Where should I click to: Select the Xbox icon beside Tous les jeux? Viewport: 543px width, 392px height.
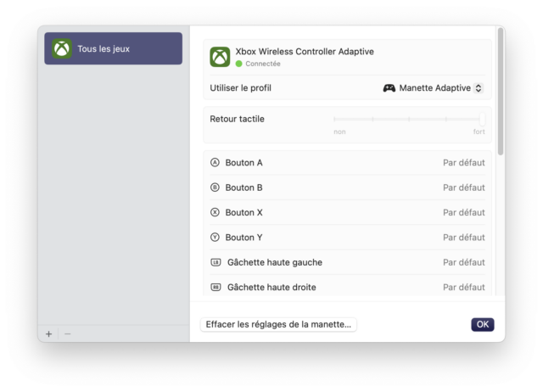[62, 48]
